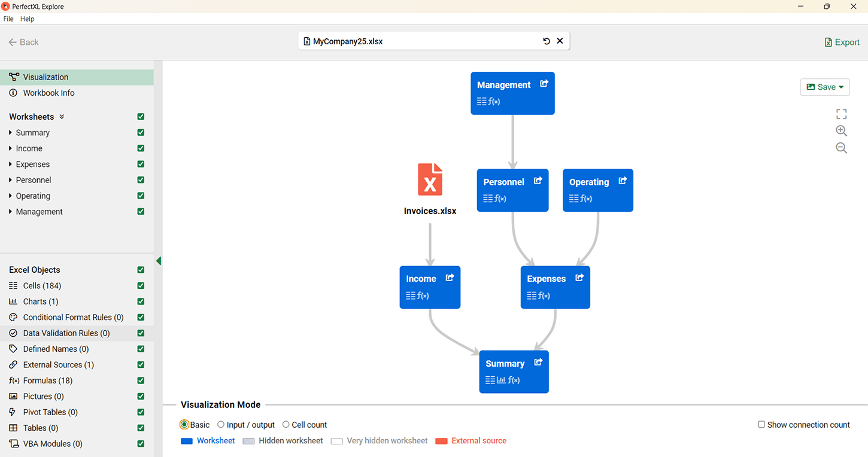Reload the MyCompany25.xlsx file
Screen dimensions: 868x457
point(546,41)
